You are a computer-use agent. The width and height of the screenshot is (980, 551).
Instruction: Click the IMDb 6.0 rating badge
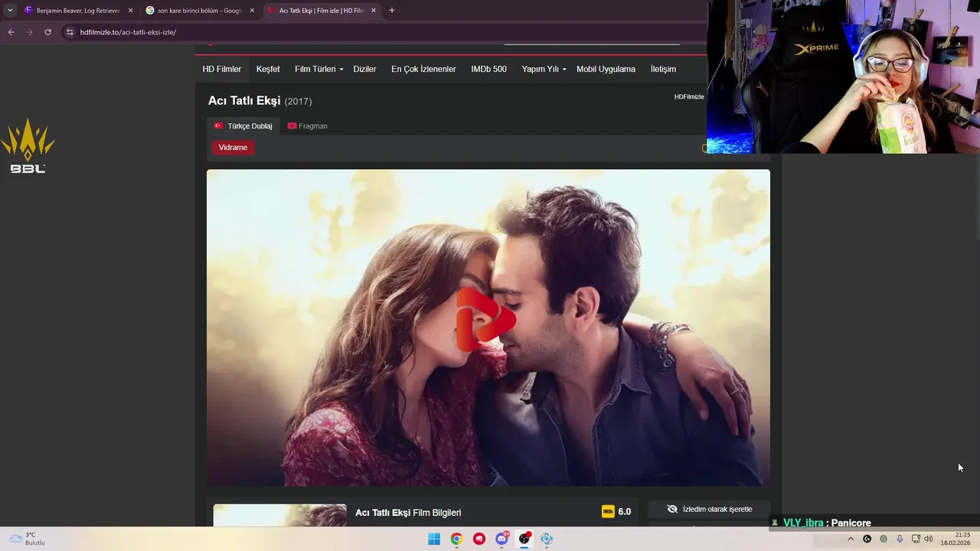click(616, 511)
